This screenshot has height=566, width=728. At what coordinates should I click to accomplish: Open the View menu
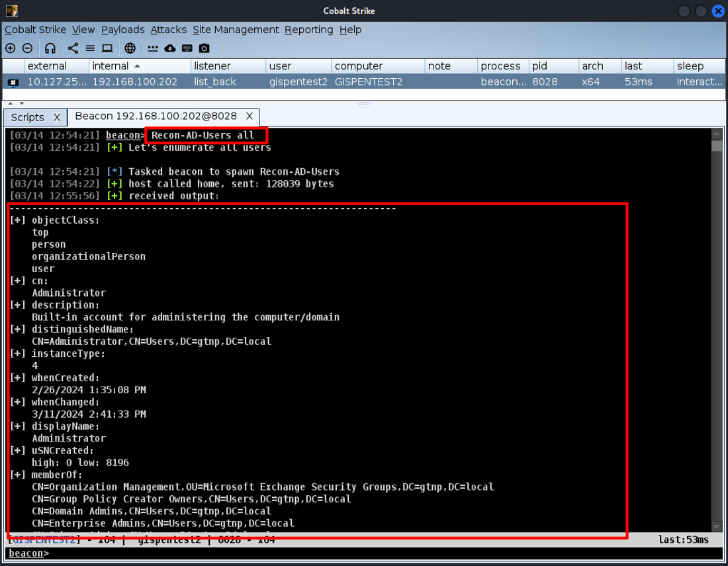pos(83,30)
